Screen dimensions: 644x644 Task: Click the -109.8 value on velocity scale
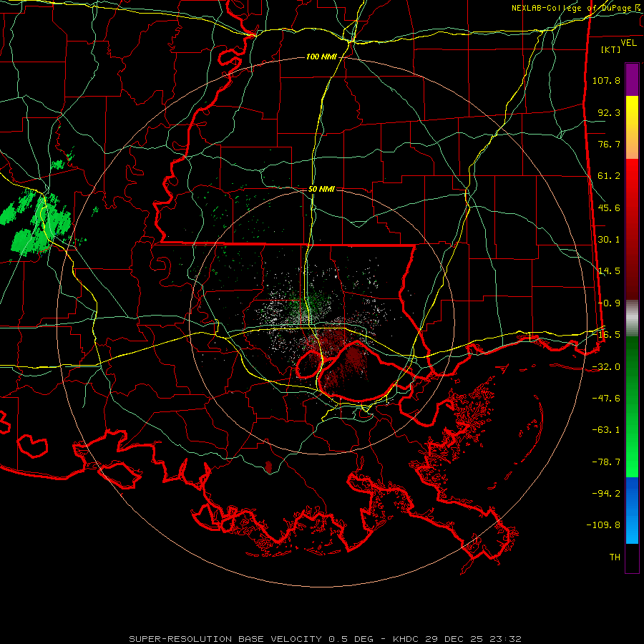tap(604, 525)
